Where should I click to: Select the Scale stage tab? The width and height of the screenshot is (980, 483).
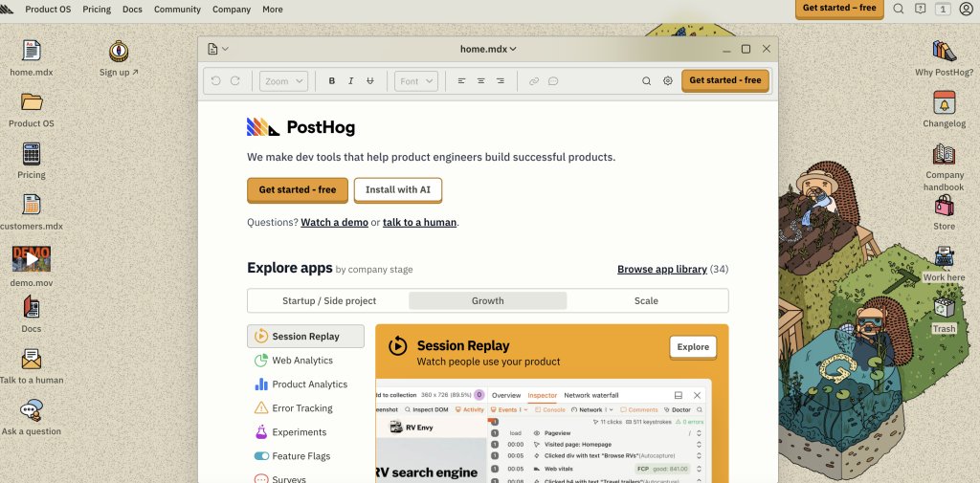[646, 300]
